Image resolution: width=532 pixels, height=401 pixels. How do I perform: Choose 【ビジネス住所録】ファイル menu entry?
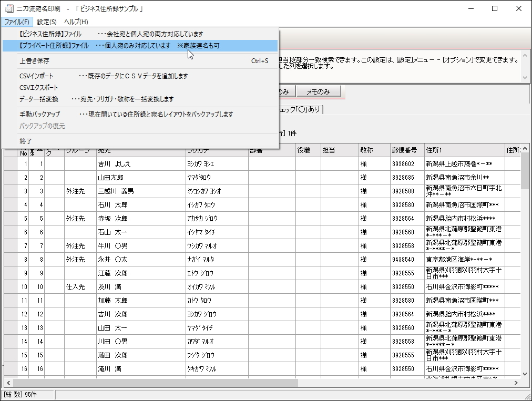(x=140, y=34)
